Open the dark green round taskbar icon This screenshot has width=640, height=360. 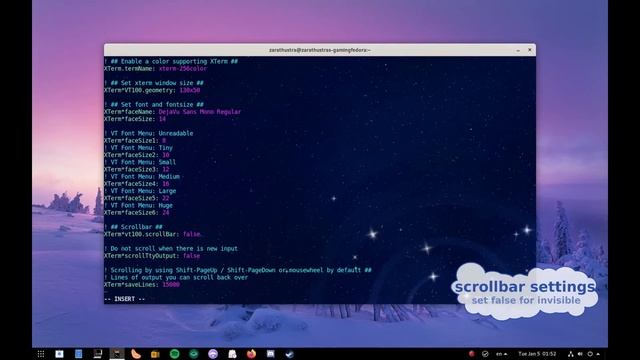193,354
